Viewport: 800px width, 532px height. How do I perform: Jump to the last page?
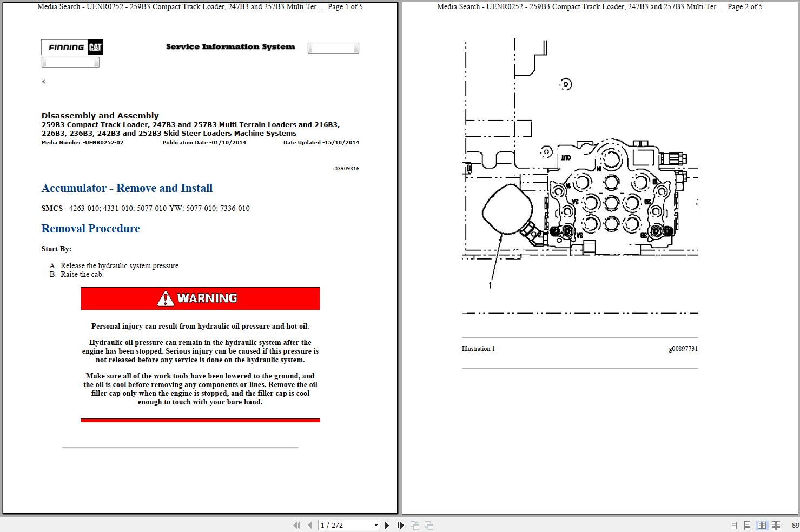coord(400,525)
